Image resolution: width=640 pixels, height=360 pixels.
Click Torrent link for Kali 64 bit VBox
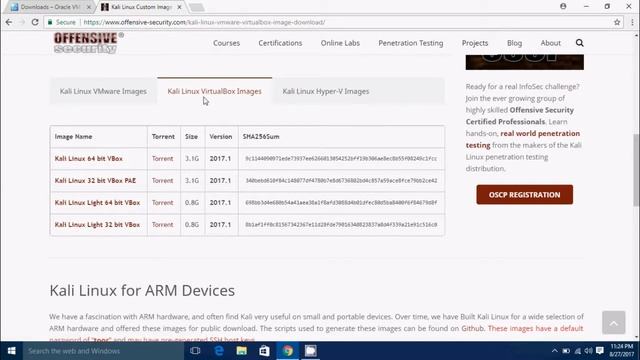162,158
